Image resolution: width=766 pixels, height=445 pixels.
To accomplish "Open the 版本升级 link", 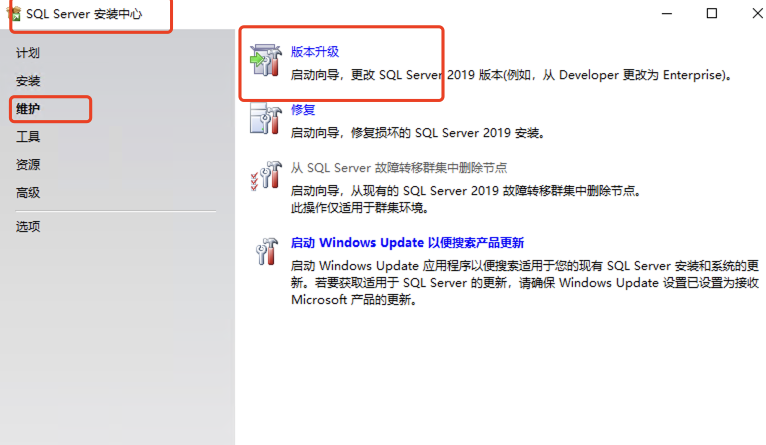I will (x=309, y=52).
